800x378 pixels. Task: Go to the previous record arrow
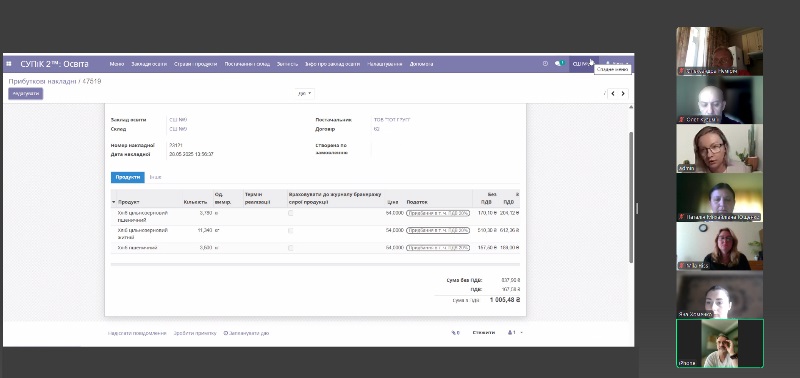tap(613, 94)
